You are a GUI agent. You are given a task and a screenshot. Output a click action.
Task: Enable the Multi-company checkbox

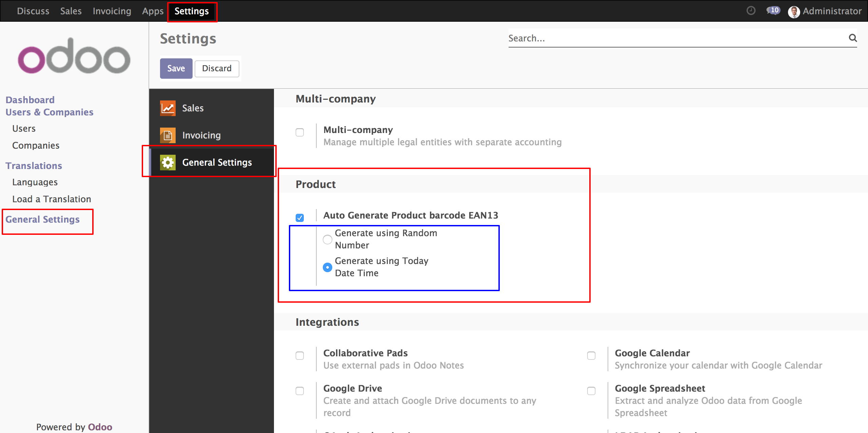point(300,132)
